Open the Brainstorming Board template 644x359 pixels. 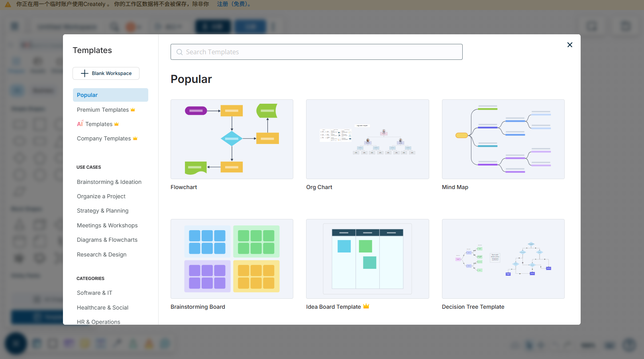point(232,259)
